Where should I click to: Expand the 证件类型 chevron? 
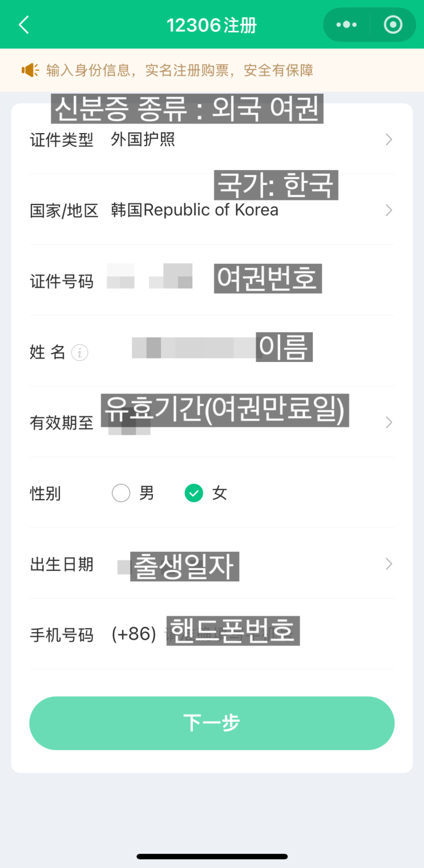389,139
